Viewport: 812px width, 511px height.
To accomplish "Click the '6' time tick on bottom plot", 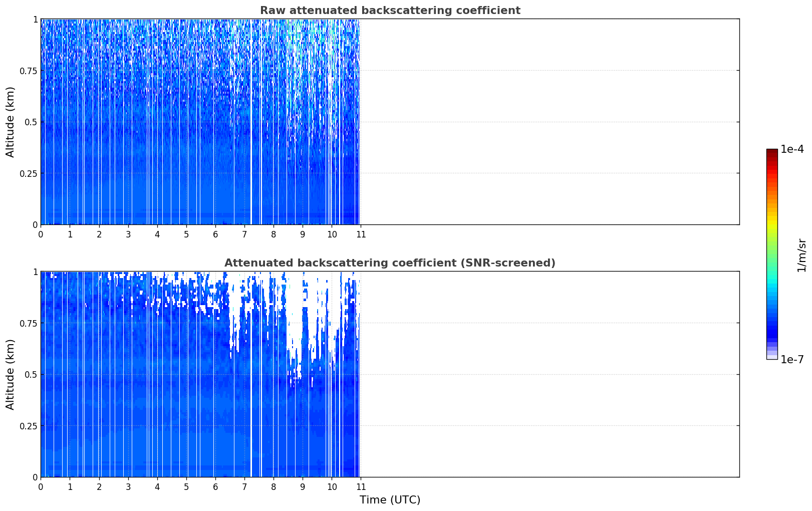I will point(215,487).
